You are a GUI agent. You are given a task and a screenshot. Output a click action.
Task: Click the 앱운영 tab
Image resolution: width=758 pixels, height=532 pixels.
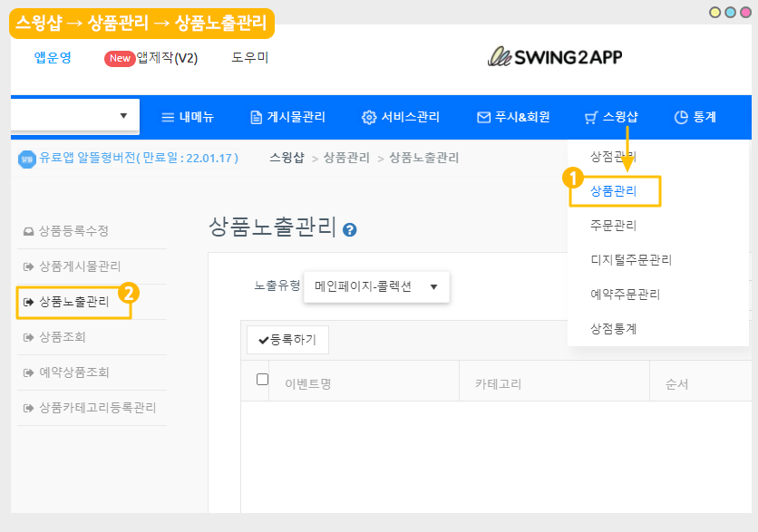click(x=53, y=58)
